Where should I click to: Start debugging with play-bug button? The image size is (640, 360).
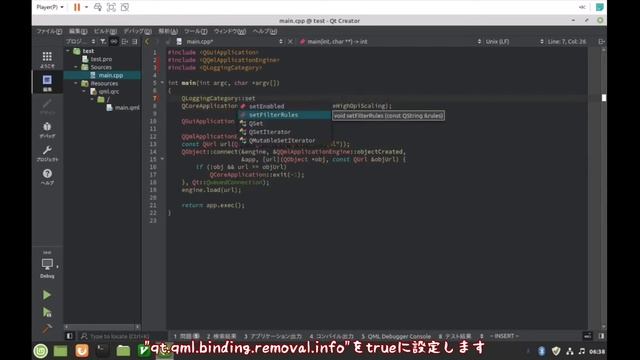tap(47, 312)
